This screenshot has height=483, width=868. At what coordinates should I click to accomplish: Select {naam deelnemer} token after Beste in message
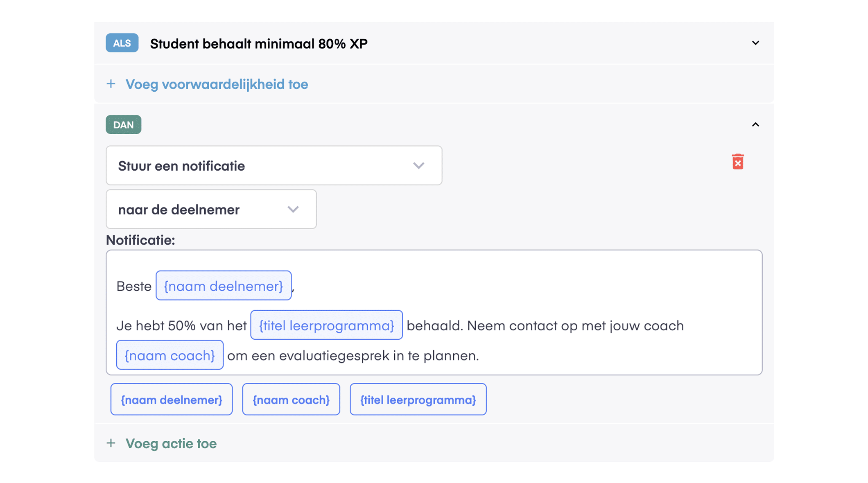pyautogui.click(x=224, y=286)
